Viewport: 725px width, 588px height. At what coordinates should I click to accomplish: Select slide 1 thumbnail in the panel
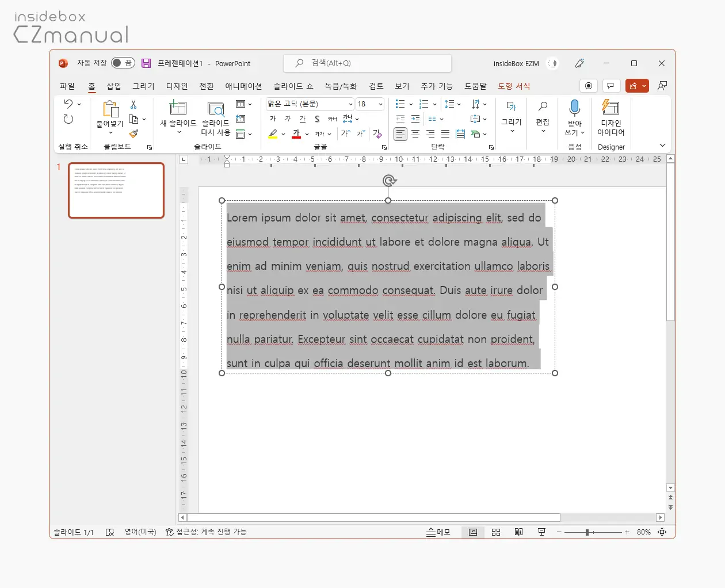(116, 190)
